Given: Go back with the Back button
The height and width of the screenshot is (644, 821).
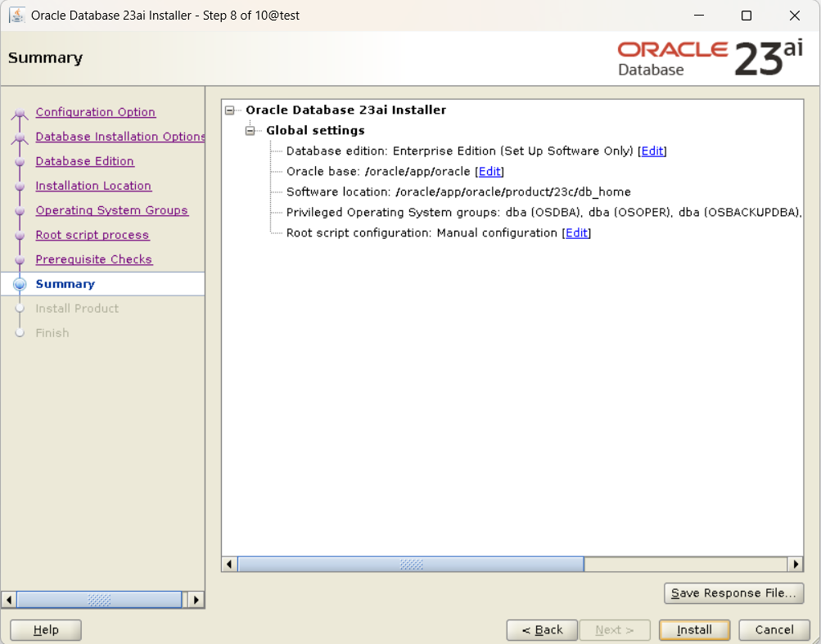Looking at the screenshot, I should (x=542, y=630).
